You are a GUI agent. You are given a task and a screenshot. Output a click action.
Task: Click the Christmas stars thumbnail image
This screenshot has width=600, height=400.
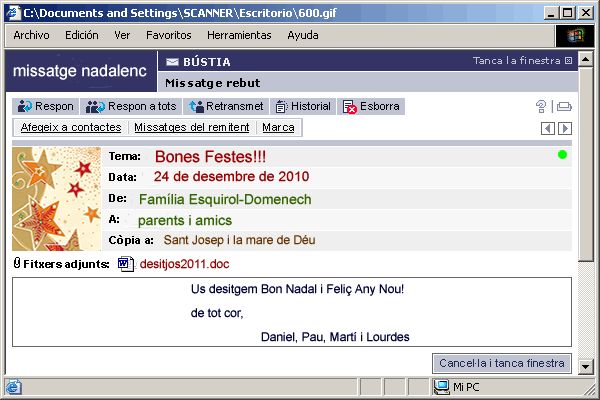click(x=57, y=199)
